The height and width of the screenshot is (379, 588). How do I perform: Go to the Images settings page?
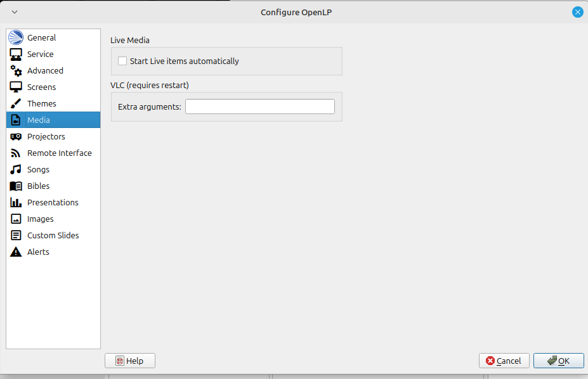40,219
